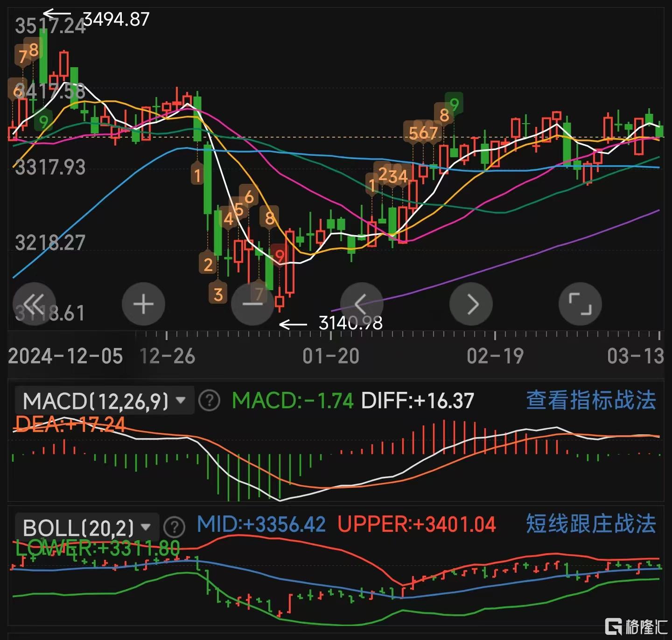672x640 pixels.
Task: Select the 3494.87 high price label
Action: tap(116, 20)
